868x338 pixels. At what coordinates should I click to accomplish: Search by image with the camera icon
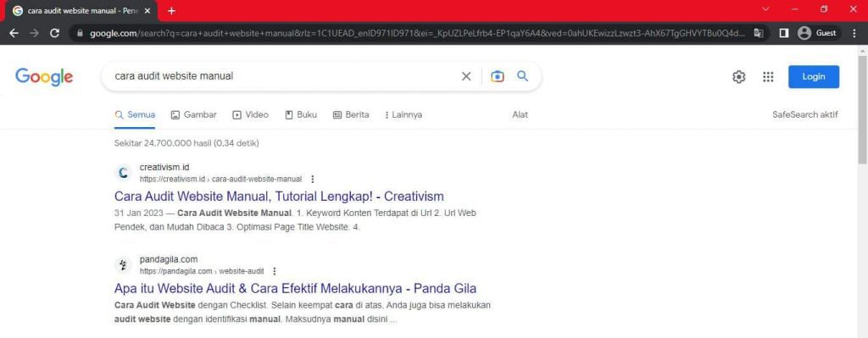[x=497, y=76]
